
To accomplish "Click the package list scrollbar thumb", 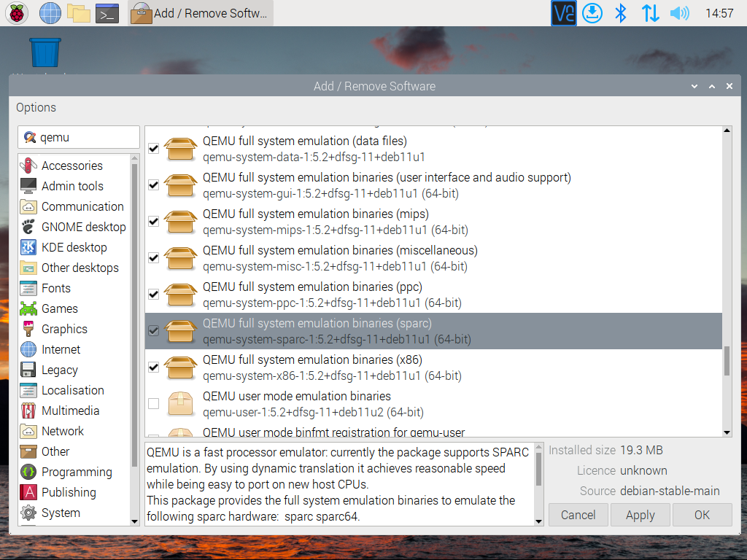I will click(x=727, y=361).
